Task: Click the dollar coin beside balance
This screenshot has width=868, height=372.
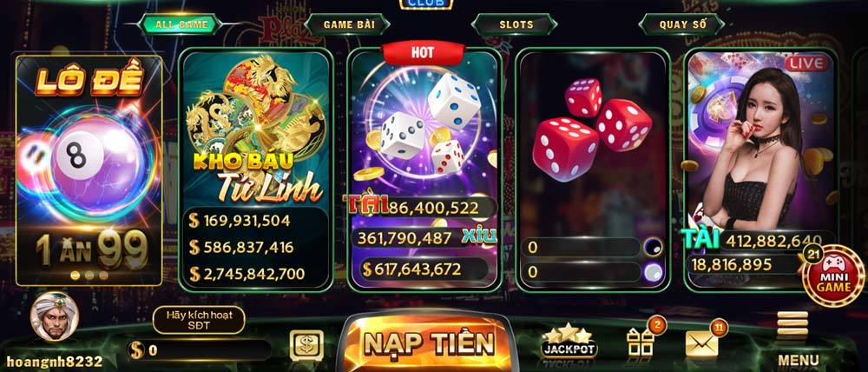Action: (135, 349)
